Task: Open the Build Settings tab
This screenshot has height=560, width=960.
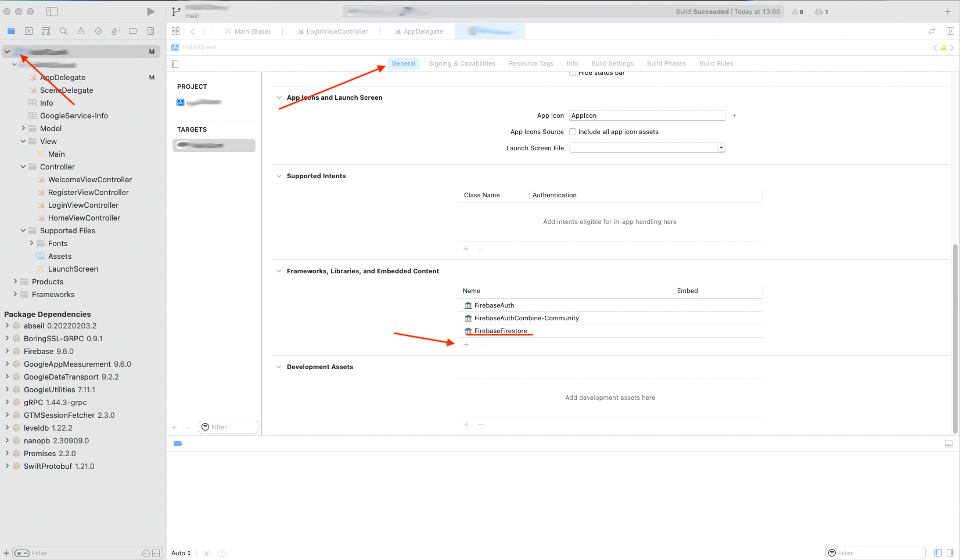Action: (x=612, y=64)
